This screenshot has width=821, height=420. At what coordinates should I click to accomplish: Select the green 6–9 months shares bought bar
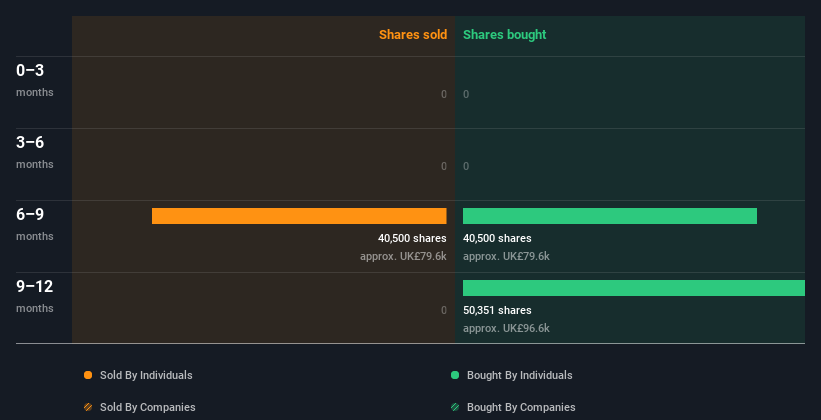coord(610,216)
